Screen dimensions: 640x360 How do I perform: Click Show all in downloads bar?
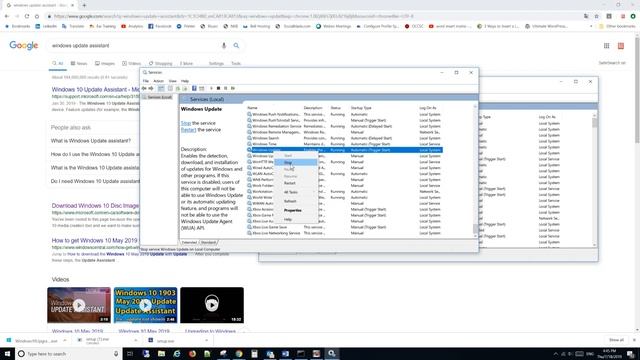(616, 340)
